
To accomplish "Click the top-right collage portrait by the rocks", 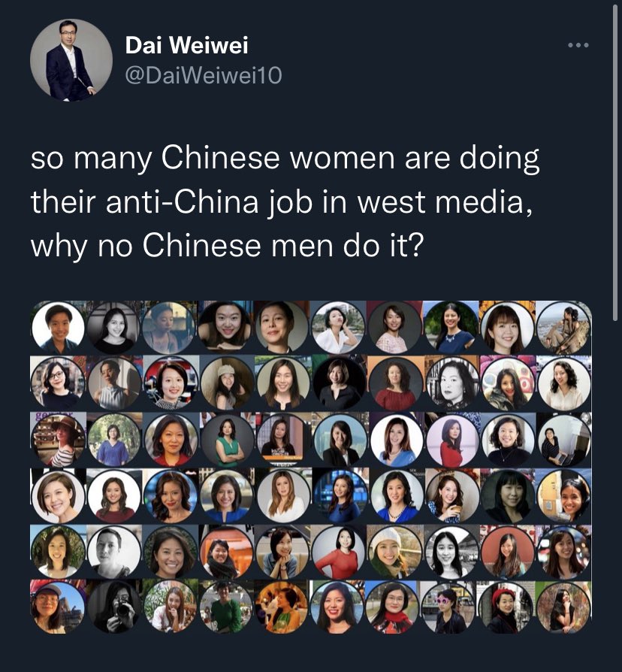I will [x=563, y=328].
